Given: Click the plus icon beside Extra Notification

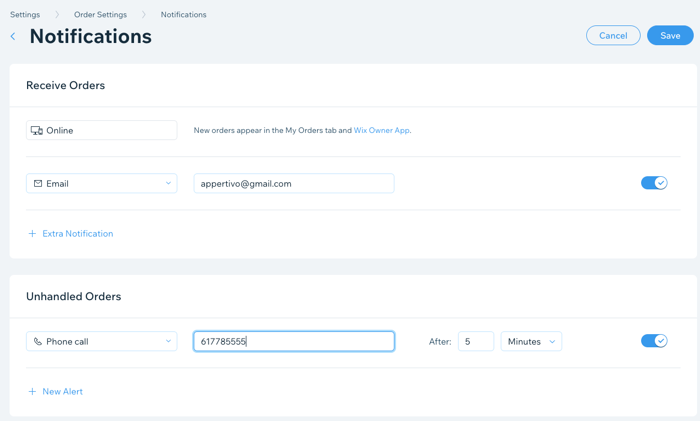Looking at the screenshot, I should (x=32, y=233).
